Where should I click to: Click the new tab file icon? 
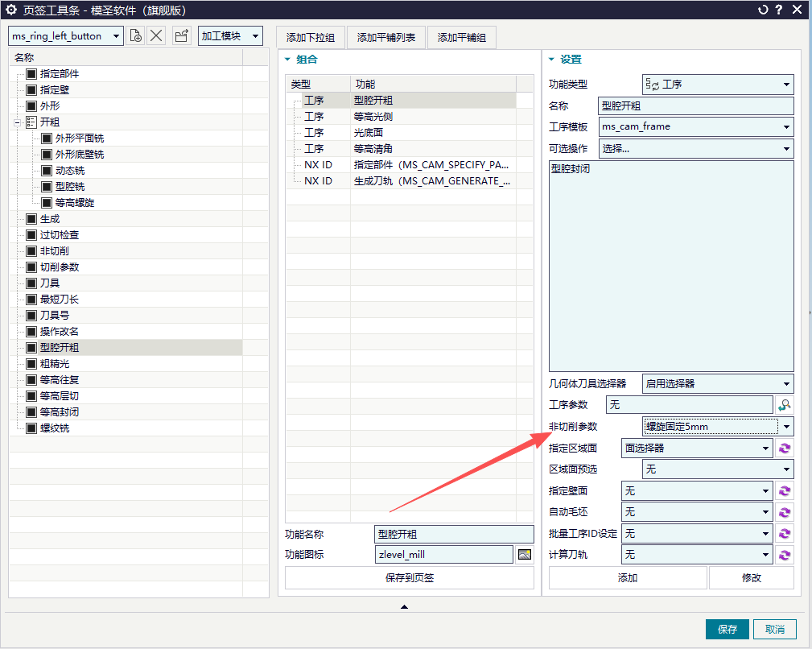(x=136, y=35)
